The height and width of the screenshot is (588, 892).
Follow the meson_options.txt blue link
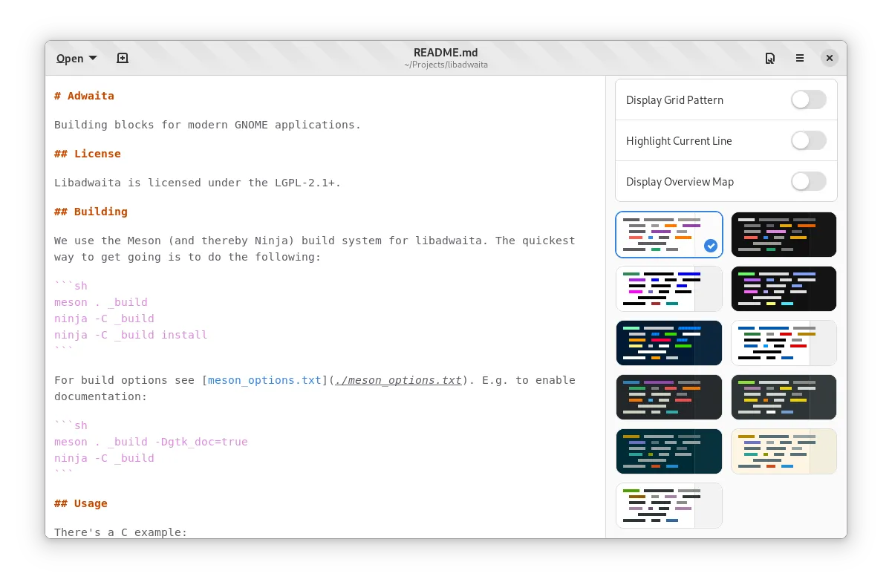pyautogui.click(x=264, y=380)
